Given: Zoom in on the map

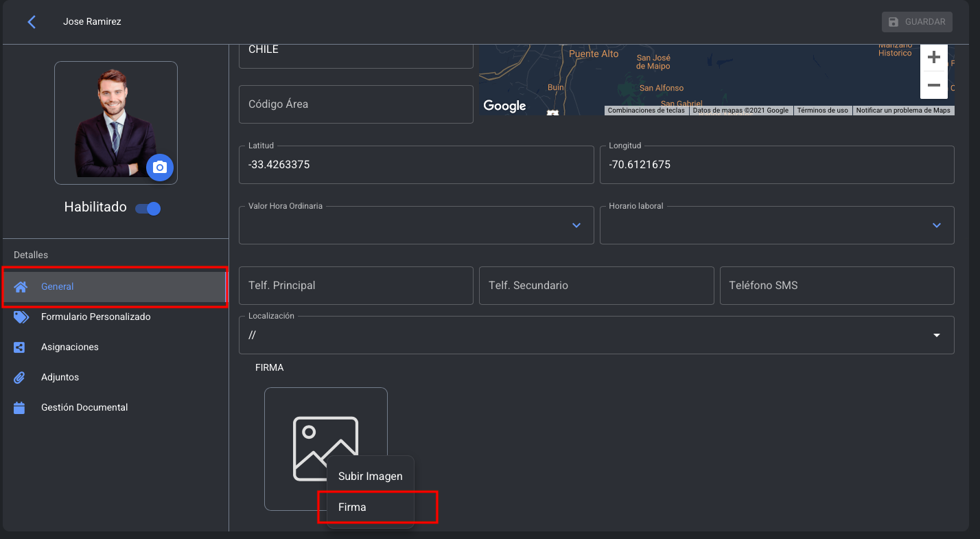Looking at the screenshot, I should (x=933, y=58).
